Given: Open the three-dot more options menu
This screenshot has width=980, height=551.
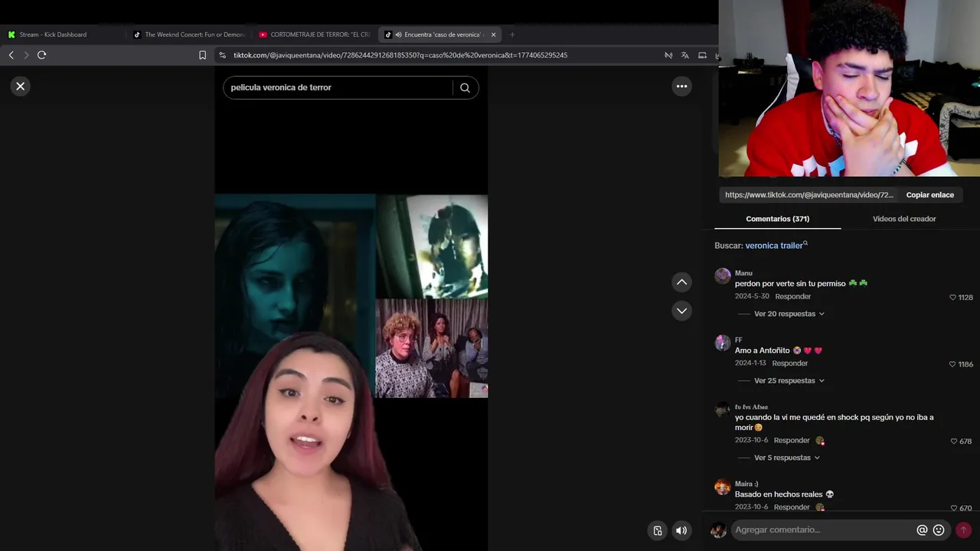Looking at the screenshot, I should point(681,86).
